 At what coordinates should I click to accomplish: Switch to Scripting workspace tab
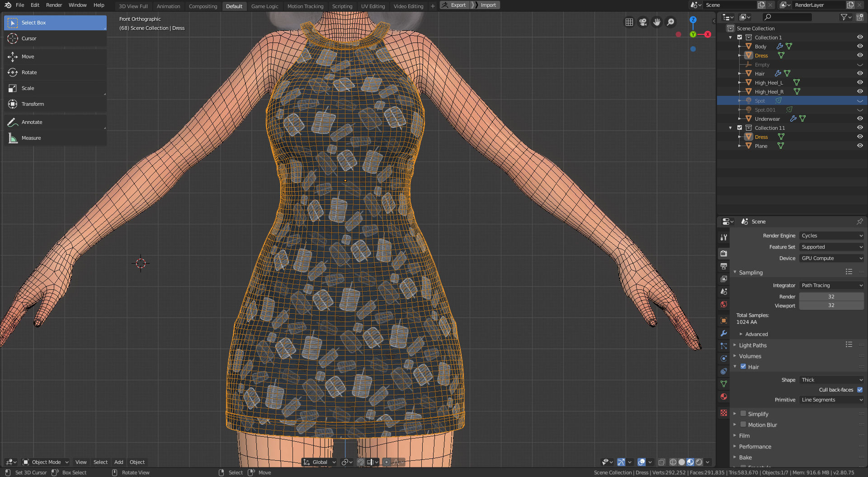pyautogui.click(x=342, y=6)
